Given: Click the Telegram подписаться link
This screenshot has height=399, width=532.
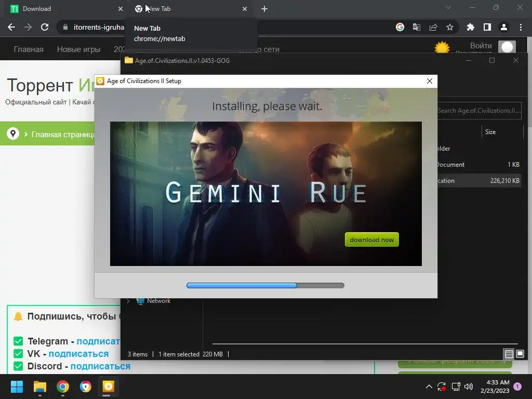Looking at the screenshot, I should pos(98,341).
